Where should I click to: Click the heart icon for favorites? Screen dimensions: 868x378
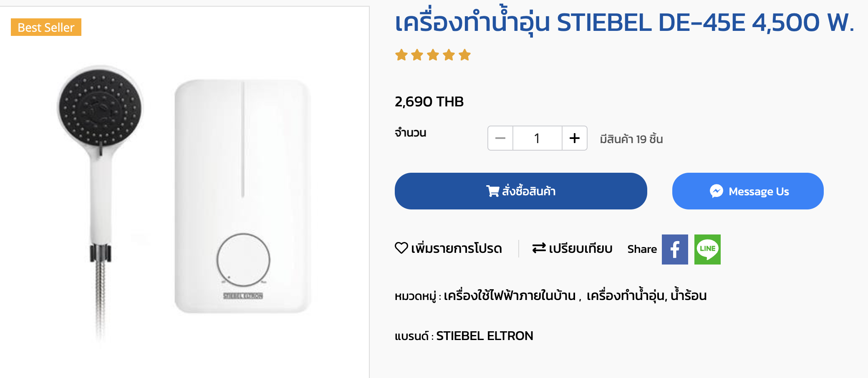[401, 248]
